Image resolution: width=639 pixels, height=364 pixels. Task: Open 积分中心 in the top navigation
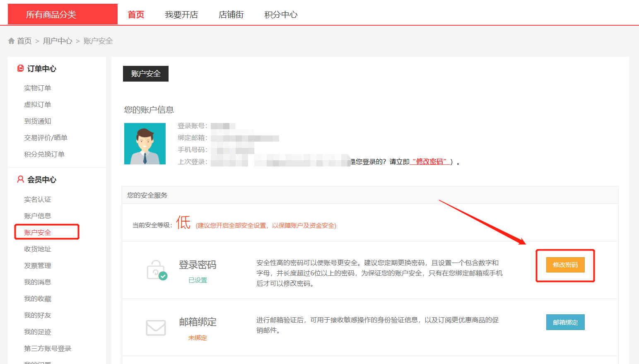pyautogui.click(x=281, y=14)
